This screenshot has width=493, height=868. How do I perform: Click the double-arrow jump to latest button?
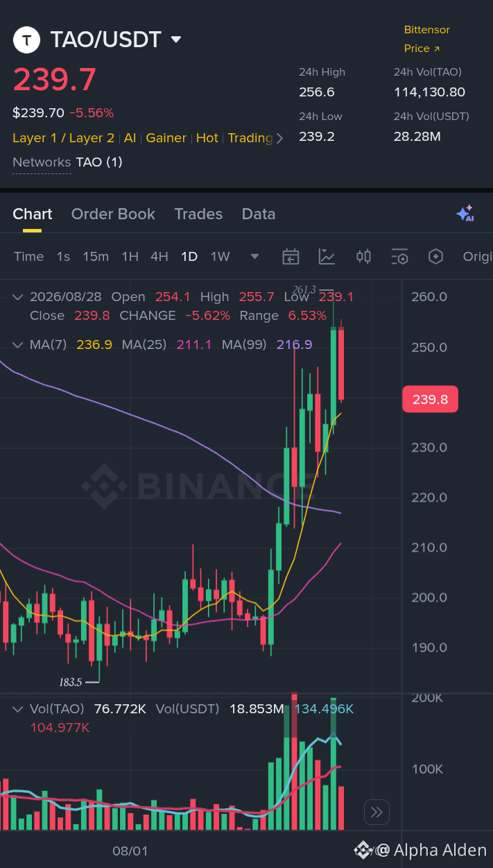377,812
